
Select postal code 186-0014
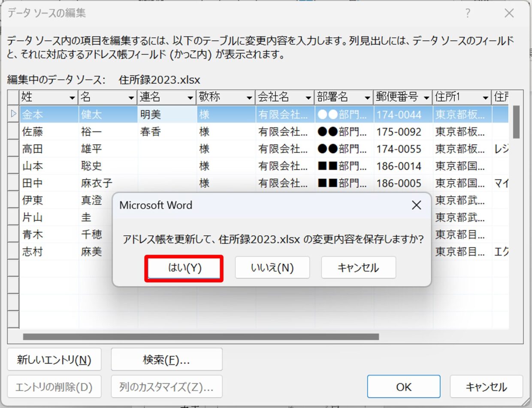coord(403,166)
